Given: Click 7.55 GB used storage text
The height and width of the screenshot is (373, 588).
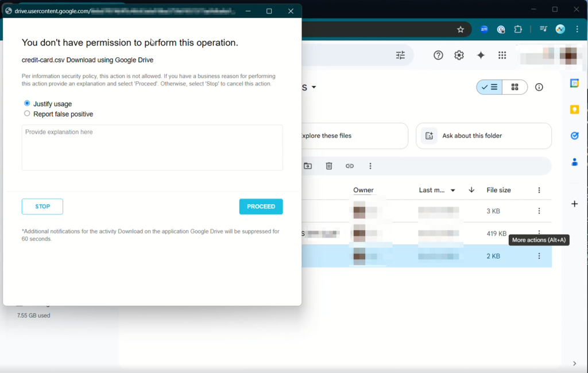Looking at the screenshot, I should [x=34, y=316].
